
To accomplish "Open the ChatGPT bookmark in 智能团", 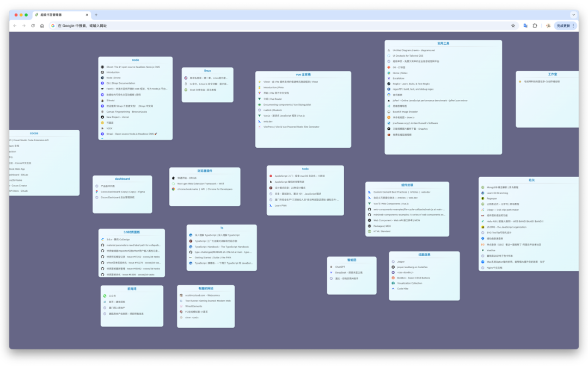I will (x=340, y=267).
